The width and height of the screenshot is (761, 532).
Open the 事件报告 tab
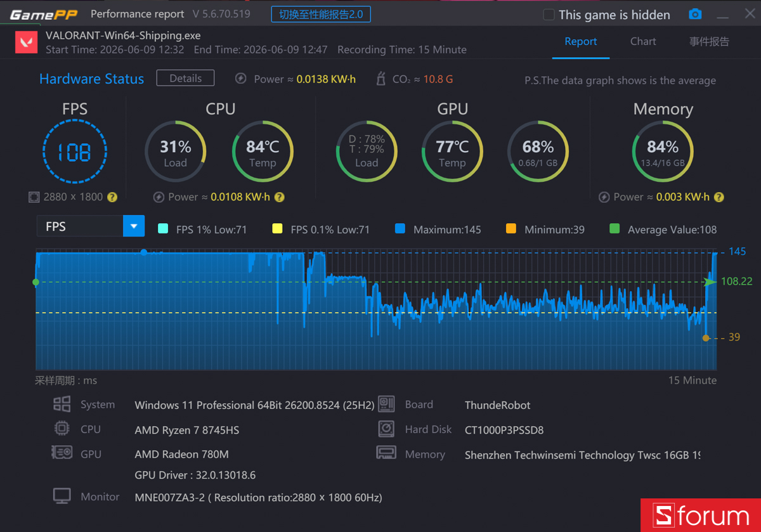click(x=709, y=41)
